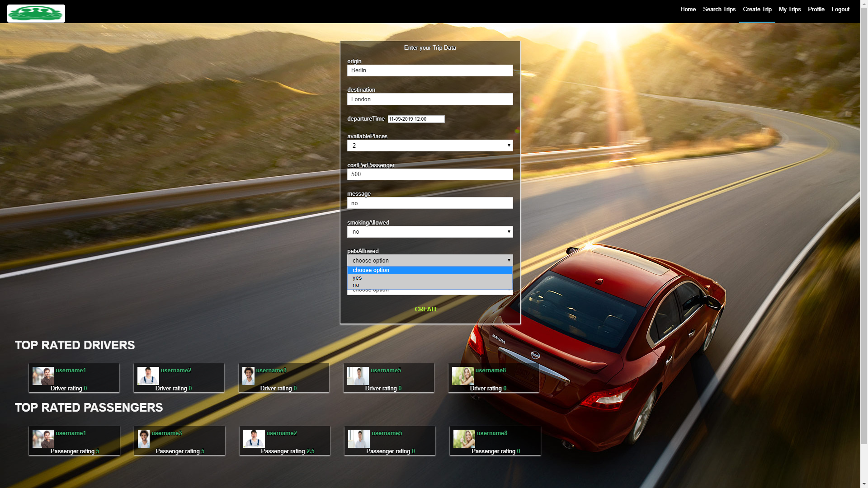
Task: Click the departureTime date field
Action: pyautogui.click(x=416, y=119)
